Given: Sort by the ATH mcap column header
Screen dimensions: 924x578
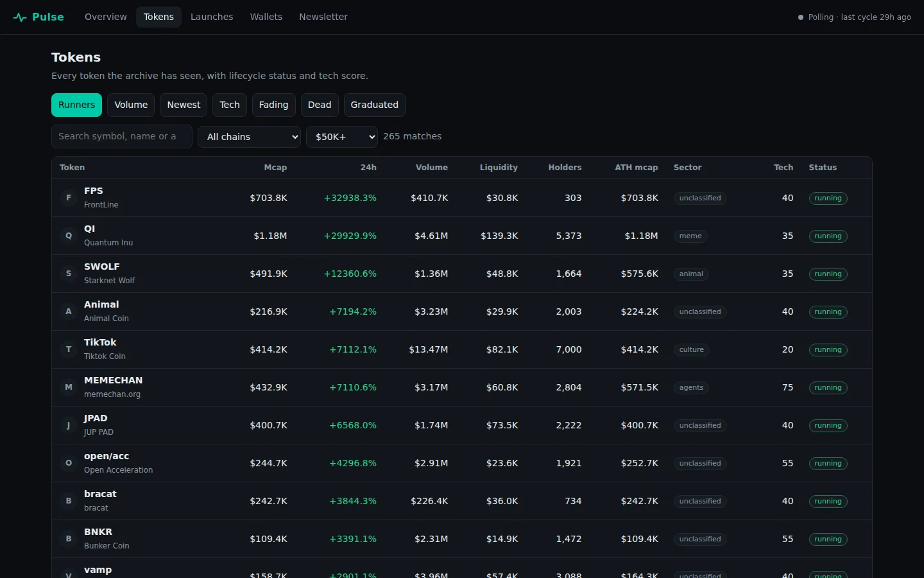Looking at the screenshot, I should [x=637, y=168].
